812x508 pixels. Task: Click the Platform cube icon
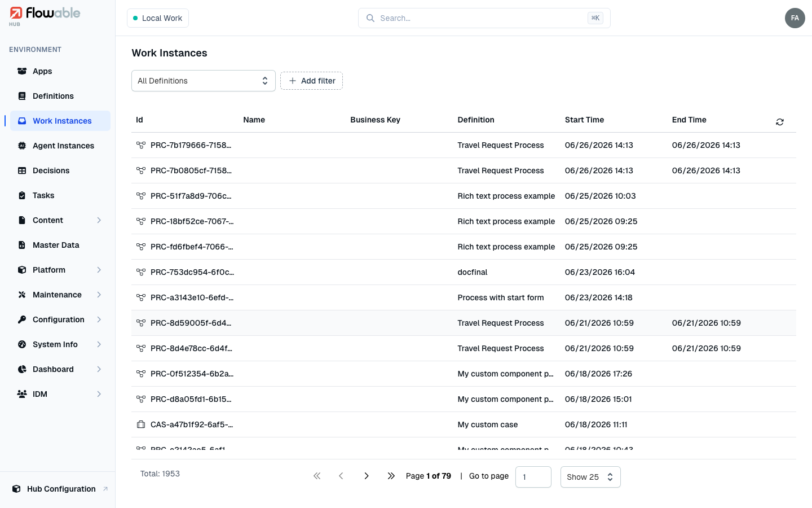(22, 270)
